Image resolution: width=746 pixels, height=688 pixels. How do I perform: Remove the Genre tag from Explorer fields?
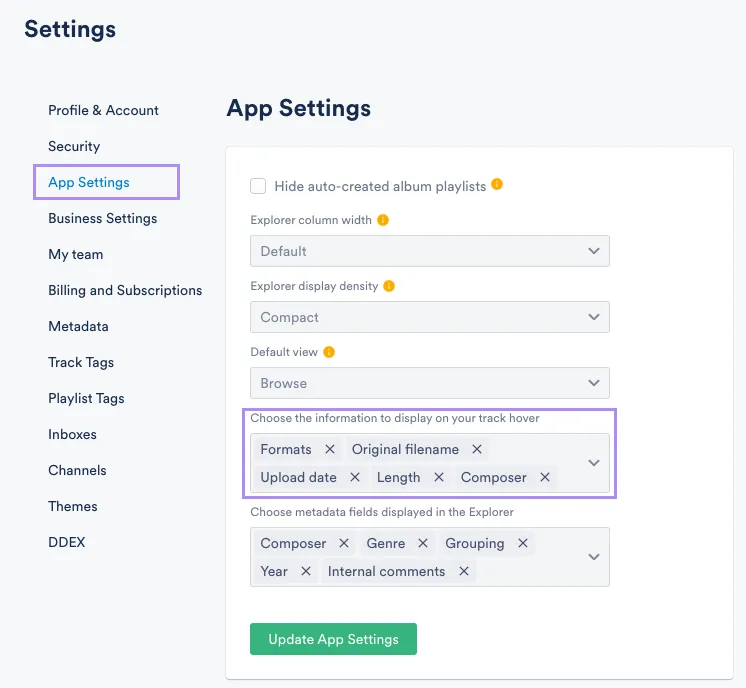(423, 544)
